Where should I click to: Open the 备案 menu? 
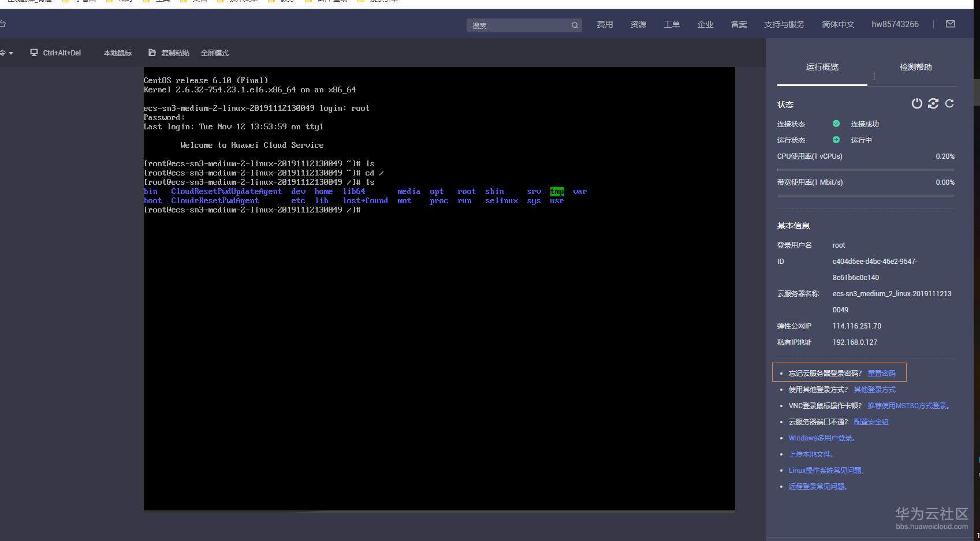coord(739,24)
